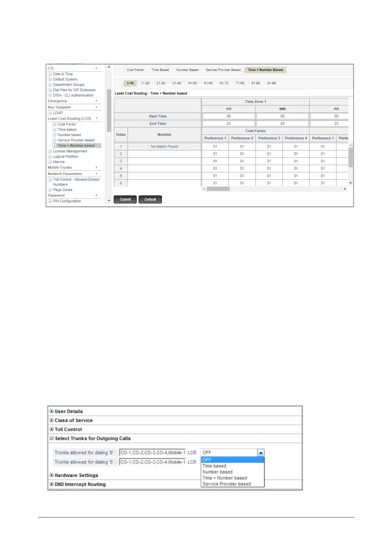This screenshot has width=392, height=555.
Task: Switch to Time Based tab
Action: pyautogui.click(x=160, y=70)
